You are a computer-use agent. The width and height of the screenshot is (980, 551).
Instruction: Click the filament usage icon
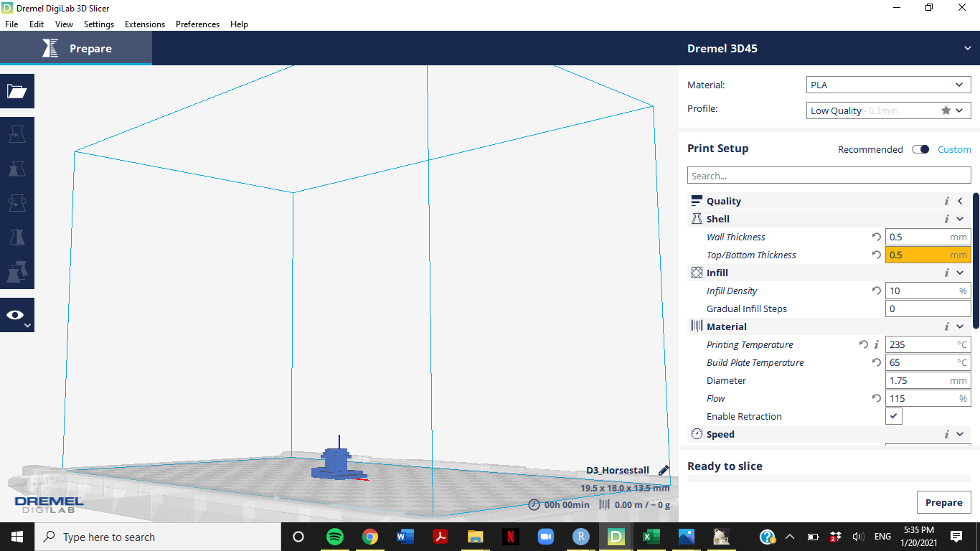pyautogui.click(x=604, y=504)
